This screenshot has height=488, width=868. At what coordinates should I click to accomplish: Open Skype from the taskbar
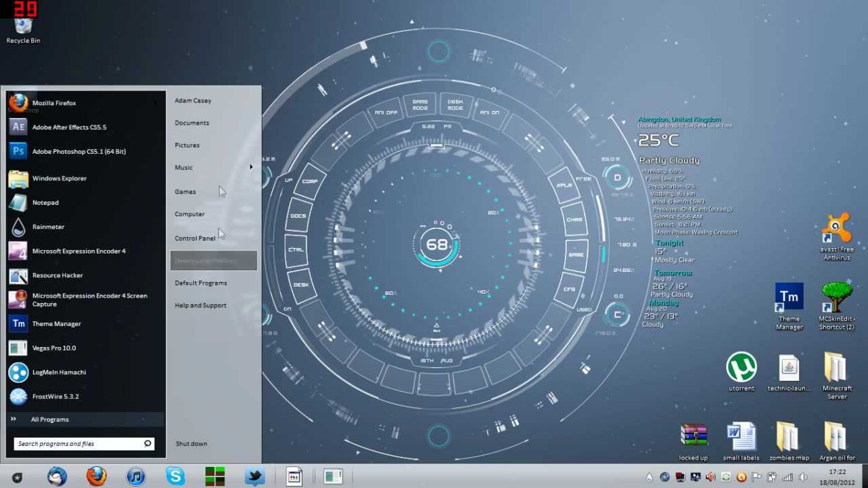(176, 476)
